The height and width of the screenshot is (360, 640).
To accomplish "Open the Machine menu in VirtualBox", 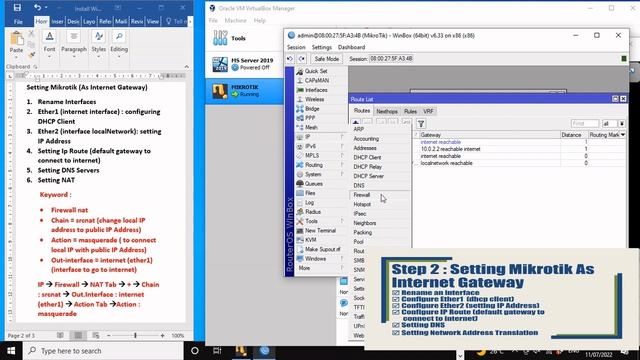I will pyautogui.click(x=236, y=20).
